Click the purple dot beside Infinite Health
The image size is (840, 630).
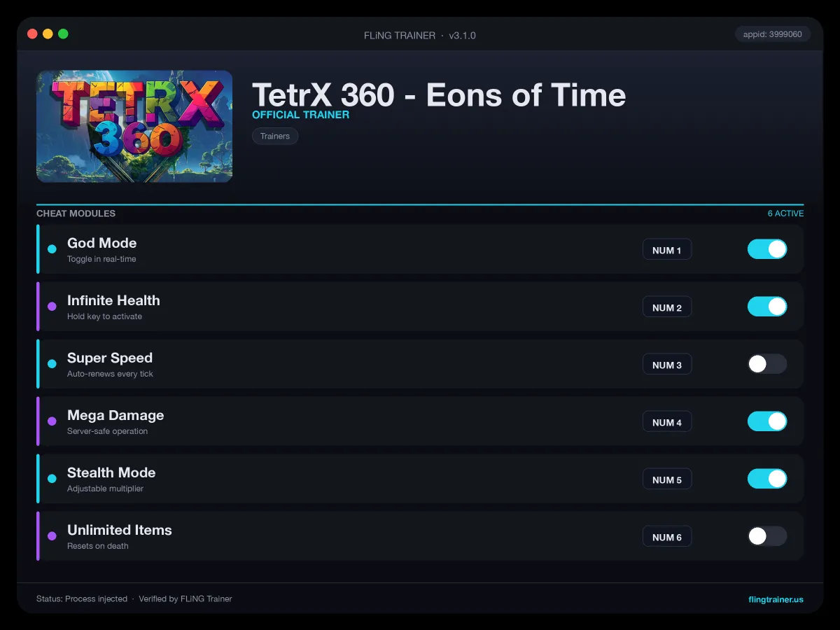pos(52,307)
